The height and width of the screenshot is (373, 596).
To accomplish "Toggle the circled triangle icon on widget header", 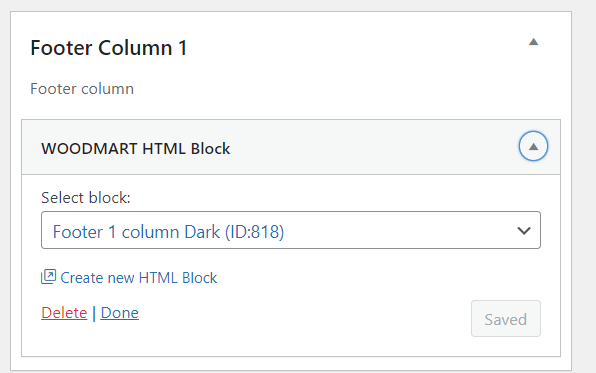I will click(533, 146).
